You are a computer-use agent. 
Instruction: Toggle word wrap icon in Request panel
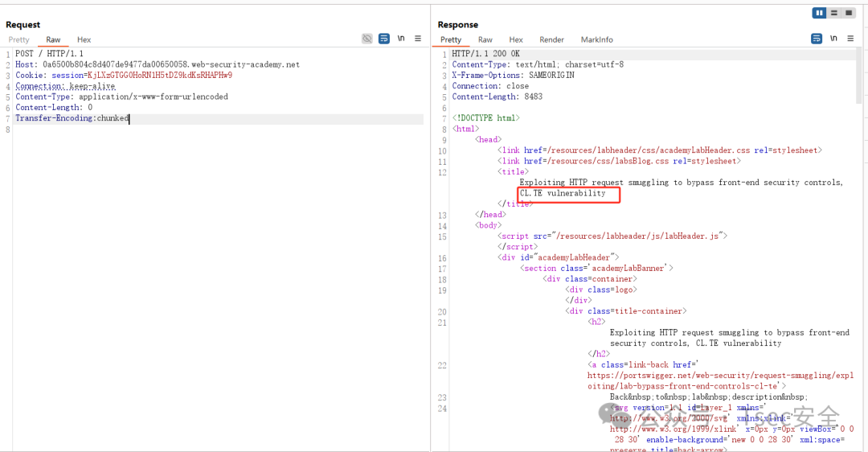(x=383, y=39)
